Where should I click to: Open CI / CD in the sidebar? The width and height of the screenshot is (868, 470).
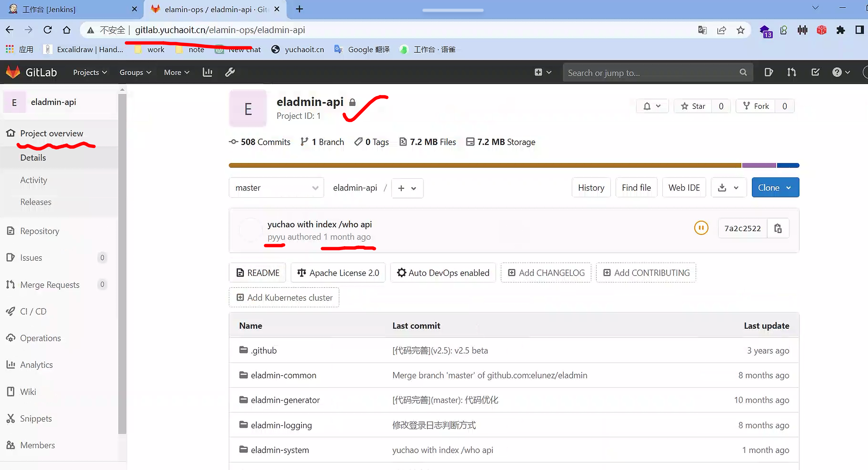33,311
